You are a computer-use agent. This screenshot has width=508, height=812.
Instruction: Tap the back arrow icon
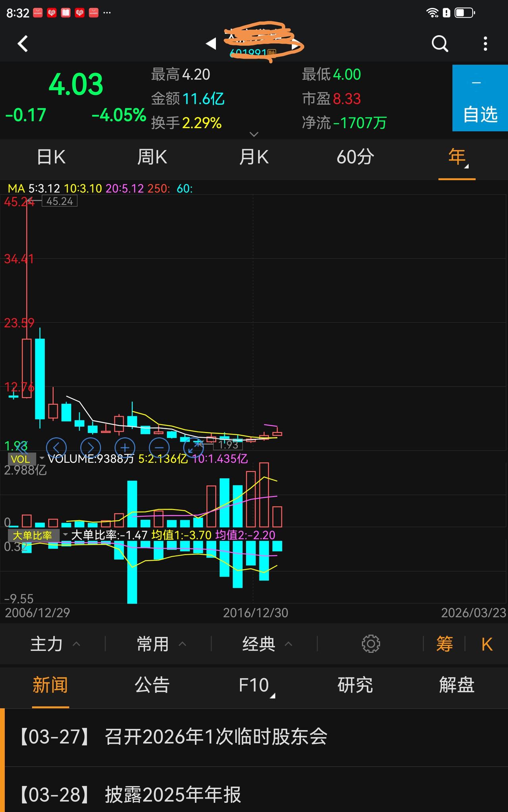[23, 44]
